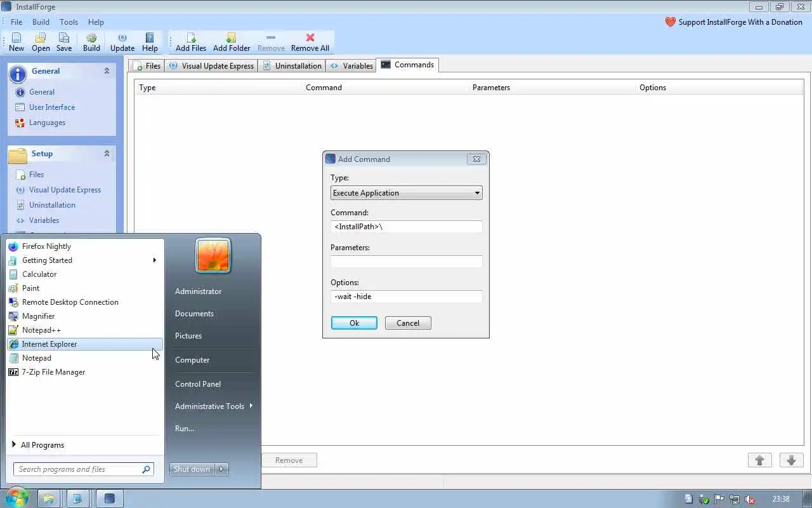This screenshot has height=508, width=812.
Task: Confirm the command with Ok
Action: click(x=354, y=323)
